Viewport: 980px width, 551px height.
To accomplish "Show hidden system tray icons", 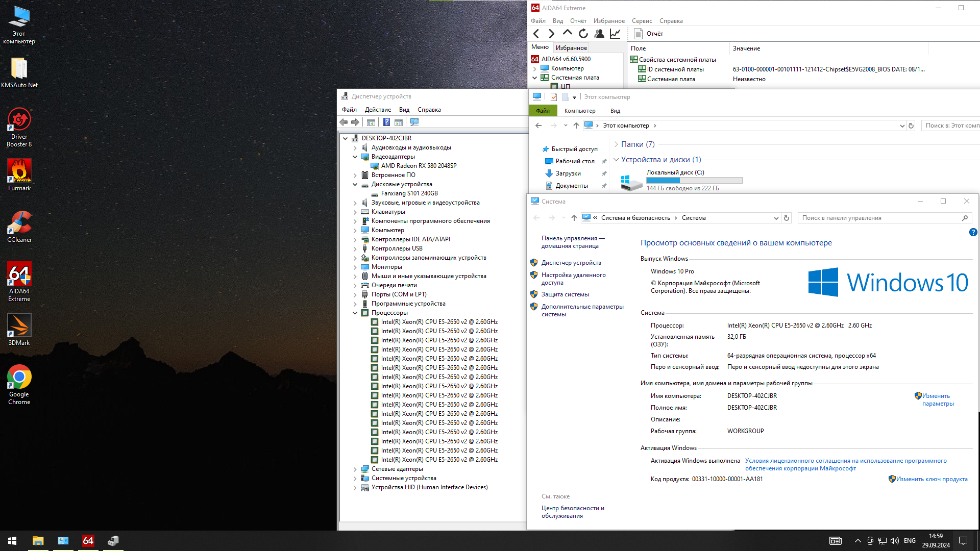I will [857, 541].
